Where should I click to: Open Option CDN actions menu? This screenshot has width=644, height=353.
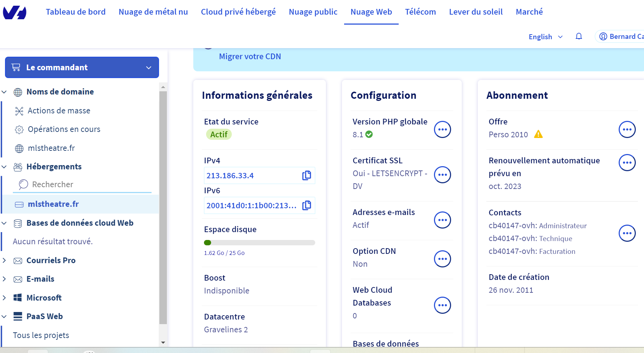pyautogui.click(x=442, y=259)
